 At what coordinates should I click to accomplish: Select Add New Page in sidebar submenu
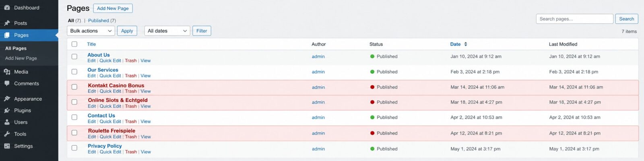[21, 58]
